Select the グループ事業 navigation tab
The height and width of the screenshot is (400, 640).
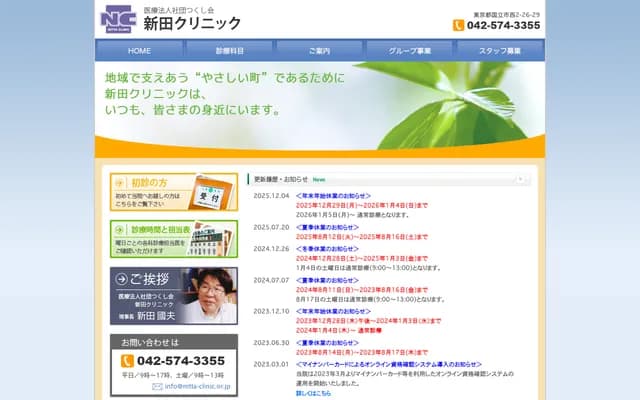click(x=410, y=51)
